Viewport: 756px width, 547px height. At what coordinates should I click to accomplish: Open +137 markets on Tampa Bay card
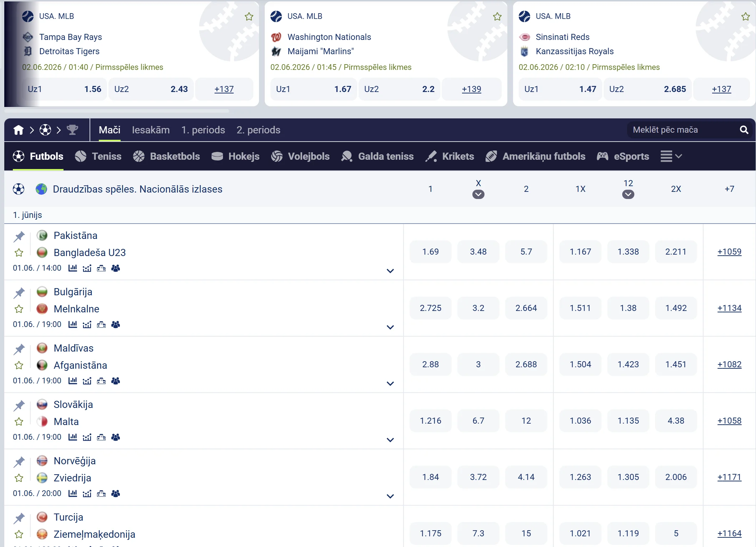pos(224,89)
